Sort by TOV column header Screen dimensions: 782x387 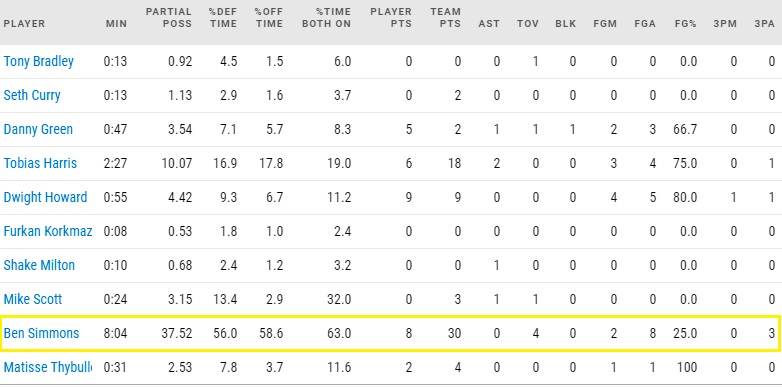tap(528, 23)
